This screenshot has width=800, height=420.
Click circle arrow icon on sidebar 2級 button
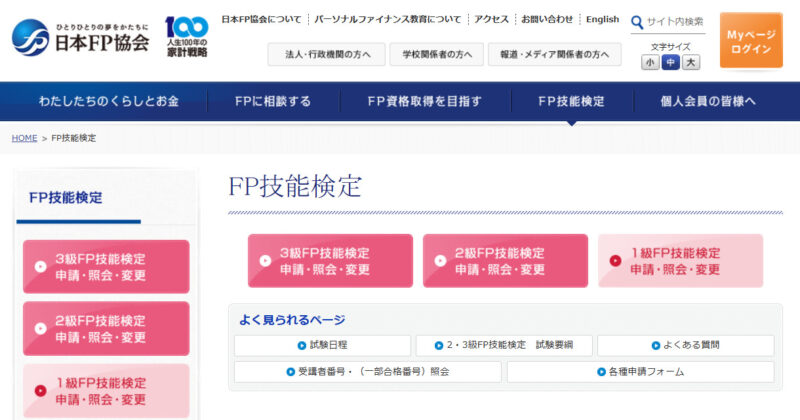(x=40, y=329)
